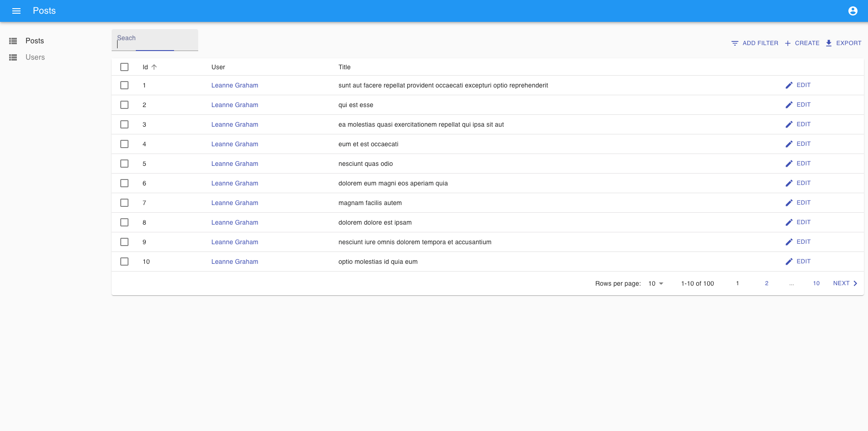868x431 pixels.
Task: Click the list icon beside Posts in the sidebar
Action: 13,41
